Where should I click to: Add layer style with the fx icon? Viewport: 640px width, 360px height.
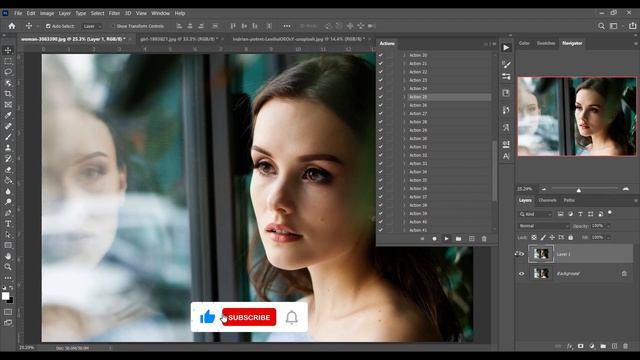click(569, 346)
